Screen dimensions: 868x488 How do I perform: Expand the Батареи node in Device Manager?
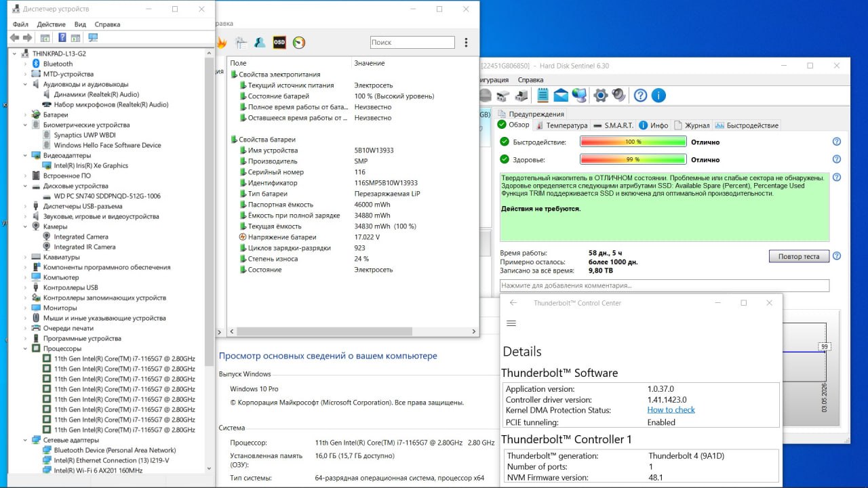26,115
